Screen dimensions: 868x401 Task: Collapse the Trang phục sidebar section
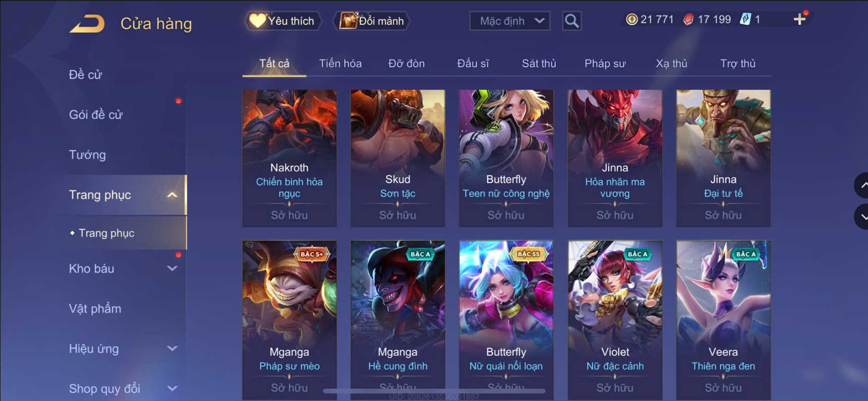(172, 195)
